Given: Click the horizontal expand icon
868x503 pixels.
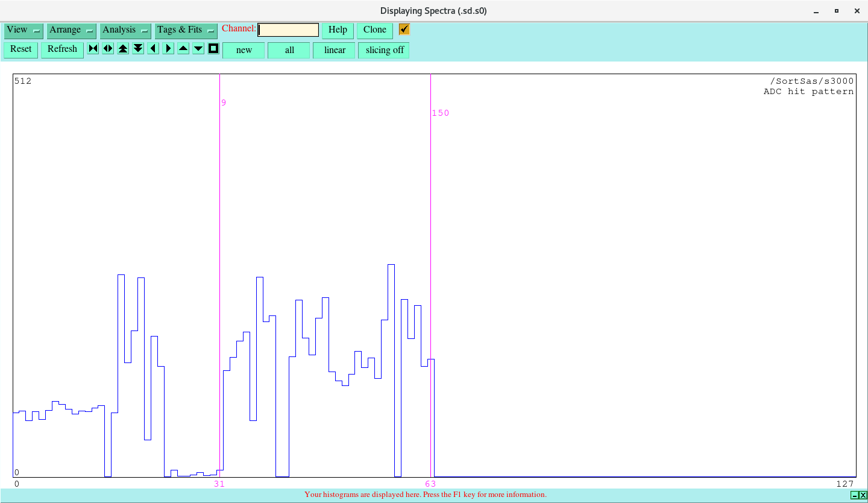Looking at the screenshot, I should click(107, 48).
